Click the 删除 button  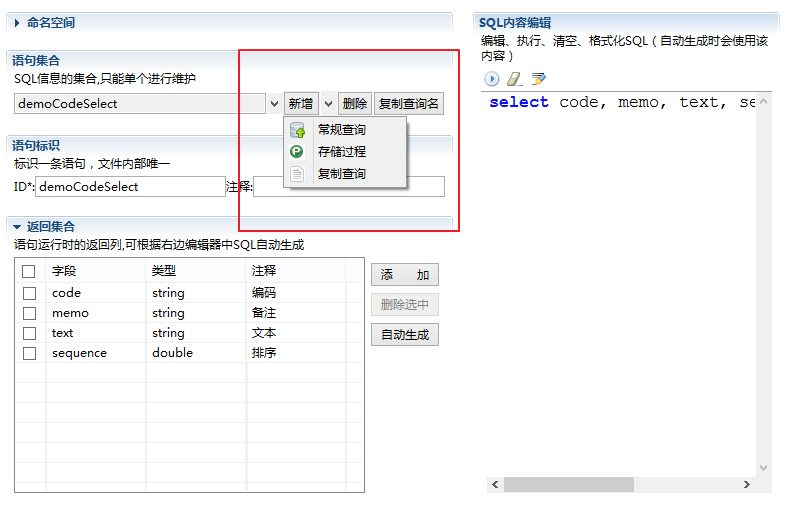[355, 104]
